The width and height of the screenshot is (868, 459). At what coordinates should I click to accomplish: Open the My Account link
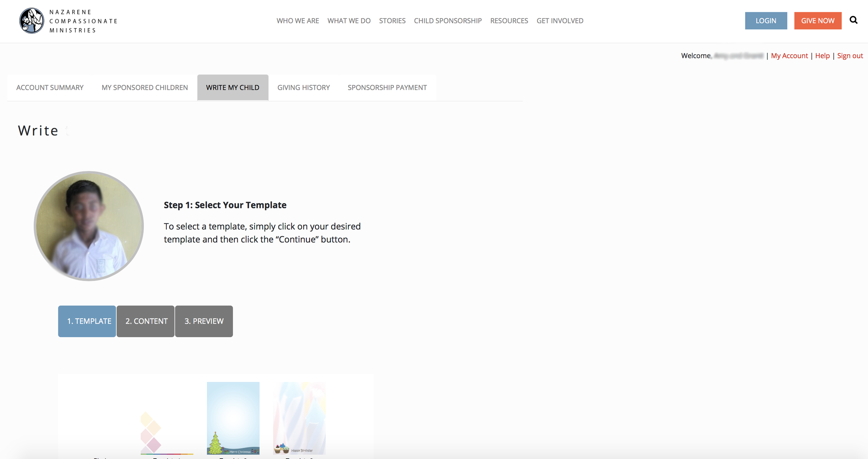[x=789, y=56]
